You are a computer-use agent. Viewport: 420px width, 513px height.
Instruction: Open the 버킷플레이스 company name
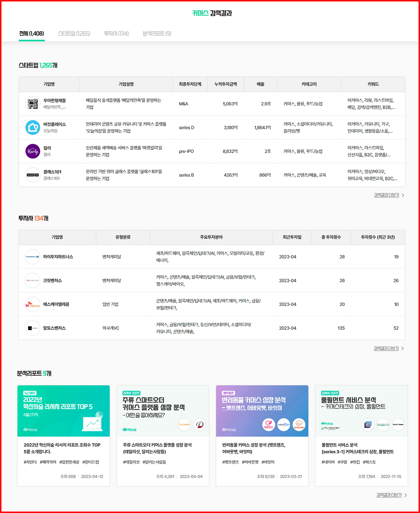pos(54,124)
